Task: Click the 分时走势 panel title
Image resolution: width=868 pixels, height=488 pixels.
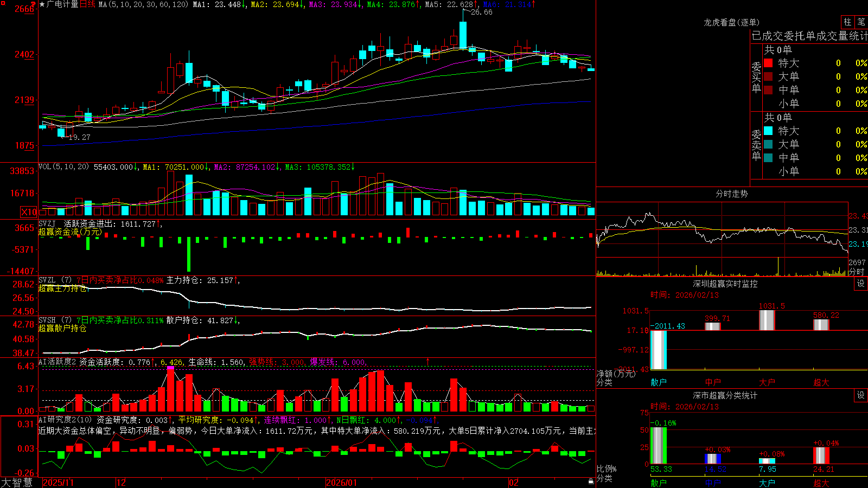Action: 731,194
